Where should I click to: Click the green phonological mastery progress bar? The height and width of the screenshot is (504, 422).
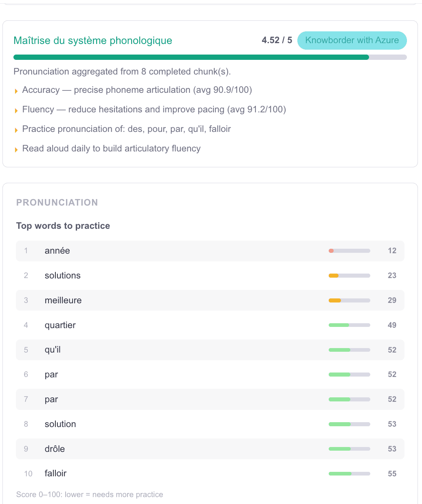pos(191,57)
